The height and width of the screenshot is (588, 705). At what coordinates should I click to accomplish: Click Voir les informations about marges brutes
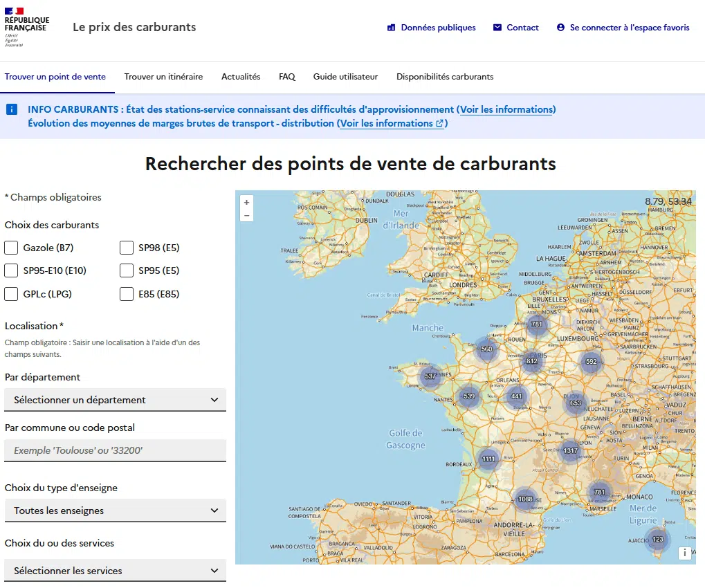click(x=392, y=123)
